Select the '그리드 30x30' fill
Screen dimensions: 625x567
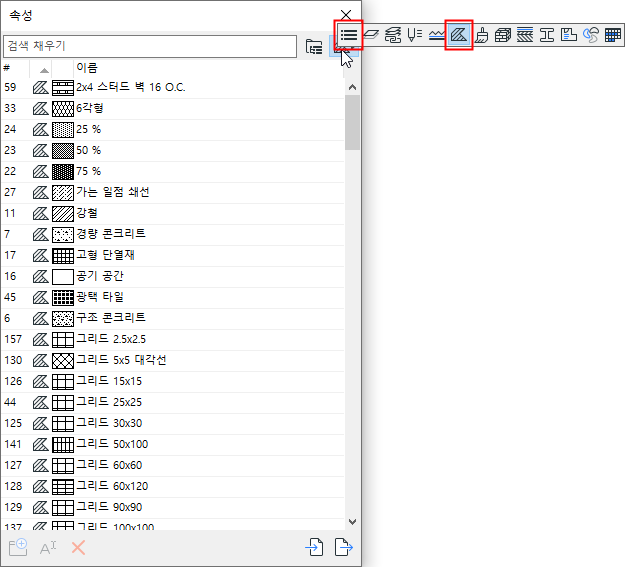click(173, 423)
